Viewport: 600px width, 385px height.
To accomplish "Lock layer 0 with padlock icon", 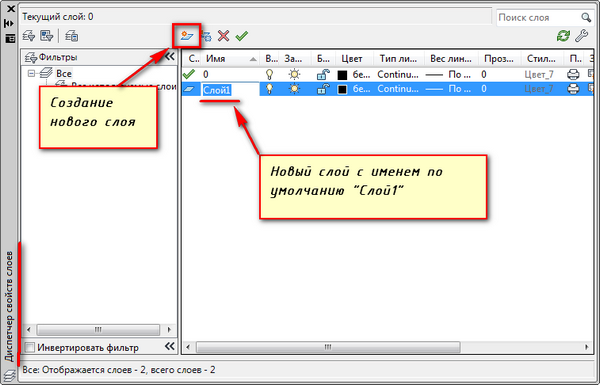I will point(323,74).
